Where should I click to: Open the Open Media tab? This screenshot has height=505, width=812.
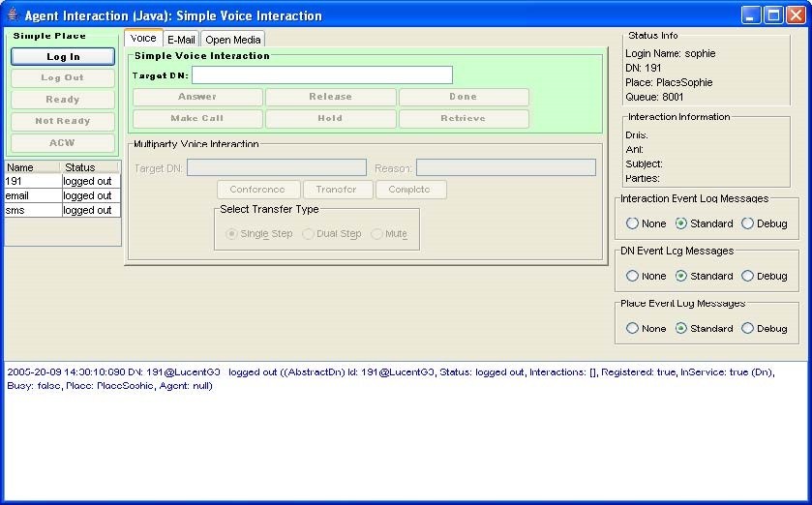click(x=233, y=40)
